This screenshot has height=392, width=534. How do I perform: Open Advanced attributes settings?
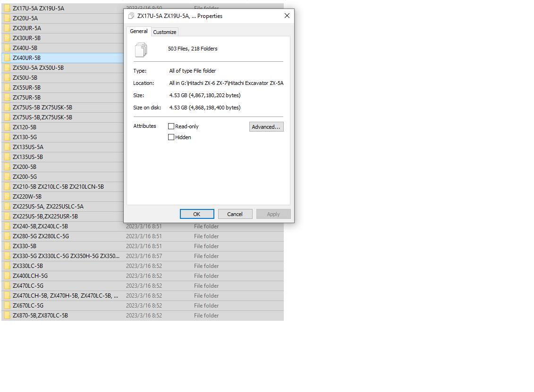coord(266,126)
